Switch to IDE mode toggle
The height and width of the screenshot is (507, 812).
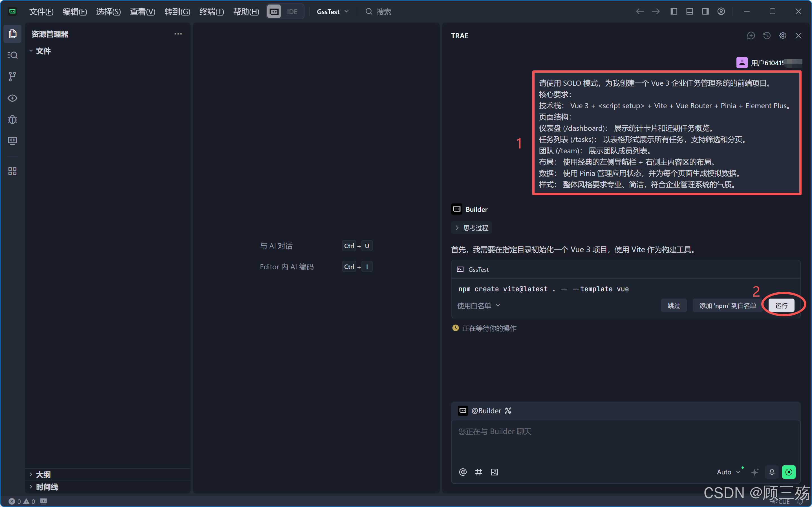292,12
